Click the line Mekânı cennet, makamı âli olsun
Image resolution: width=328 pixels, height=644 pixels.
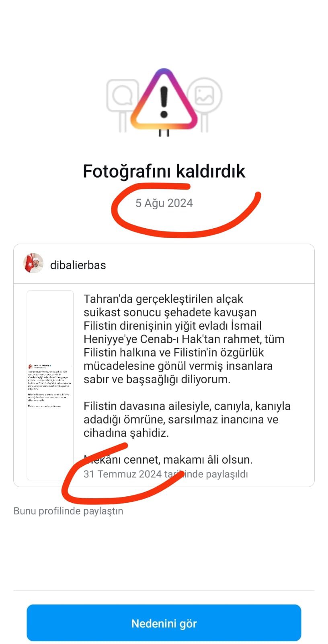[x=168, y=459]
